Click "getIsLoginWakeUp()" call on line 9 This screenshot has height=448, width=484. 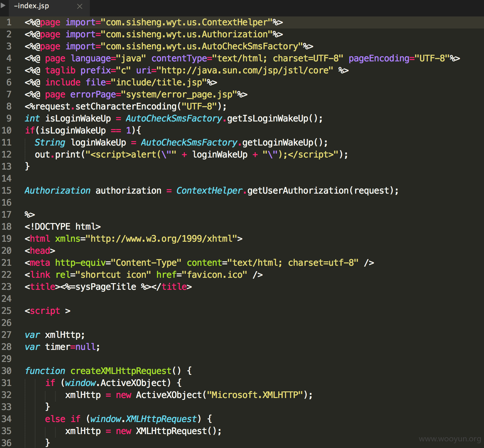273,118
